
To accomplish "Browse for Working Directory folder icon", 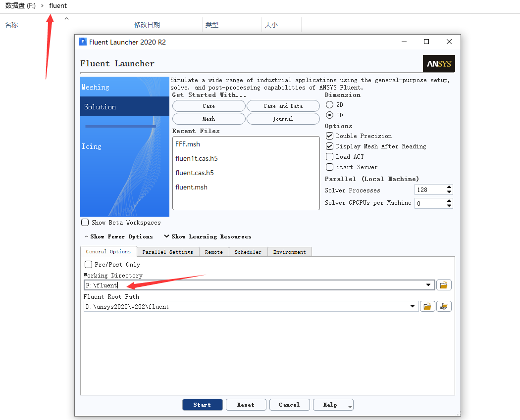I will click(444, 285).
